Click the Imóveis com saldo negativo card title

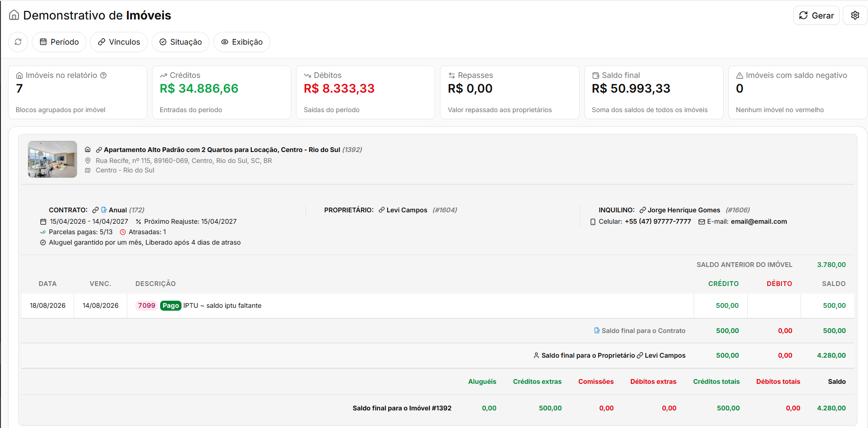(x=796, y=75)
